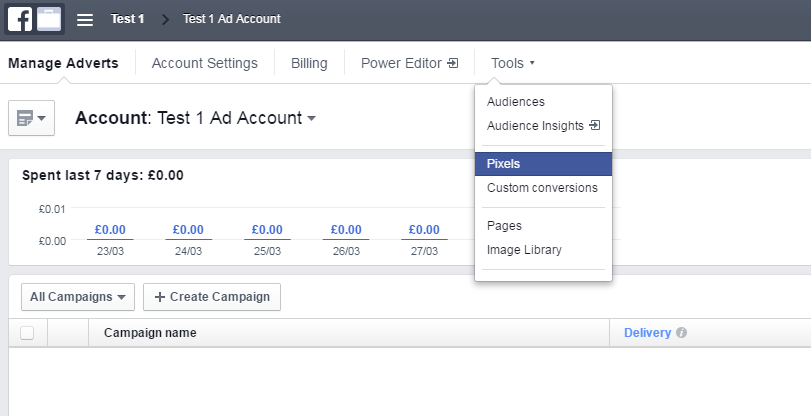Select Pages from Tools menu
The height and width of the screenshot is (416, 811).
pos(504,226)
